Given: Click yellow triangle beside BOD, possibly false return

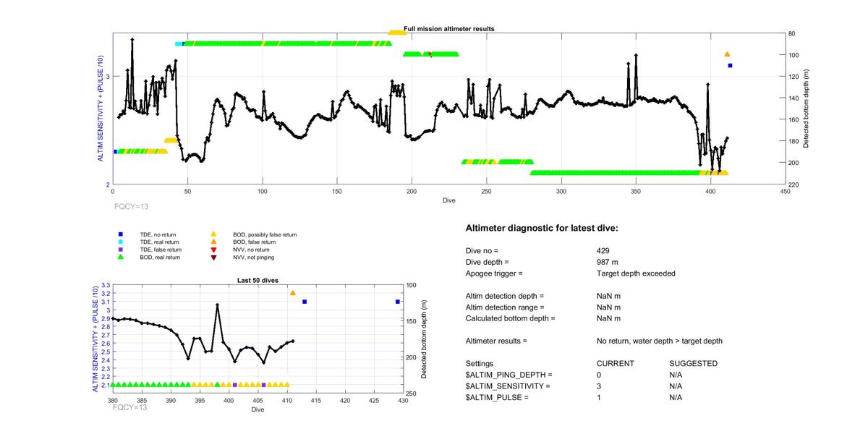Looking at the screenshot, I should pyautogui.click(x=213, y=234).
